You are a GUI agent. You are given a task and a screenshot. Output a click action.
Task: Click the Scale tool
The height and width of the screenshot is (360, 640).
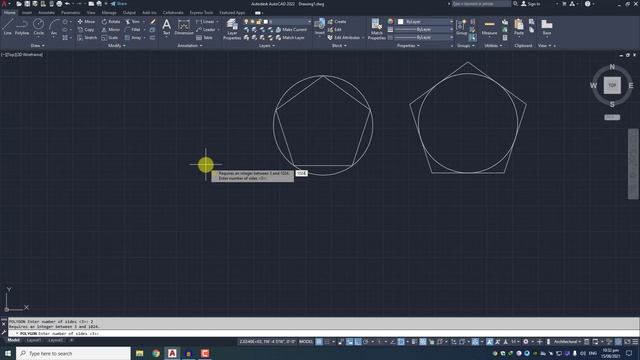tap(110, 38)
